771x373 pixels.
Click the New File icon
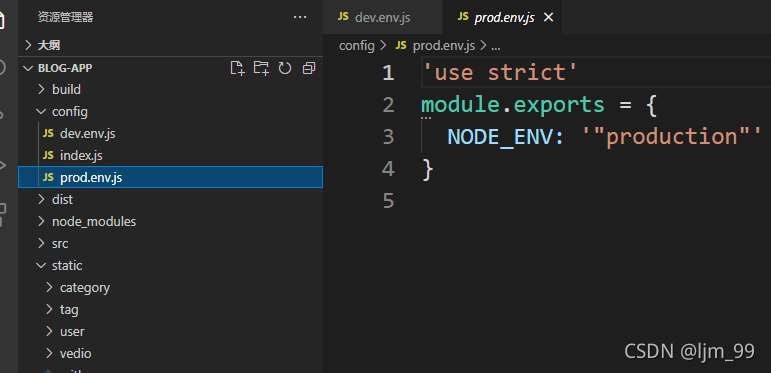pos(237,68)
